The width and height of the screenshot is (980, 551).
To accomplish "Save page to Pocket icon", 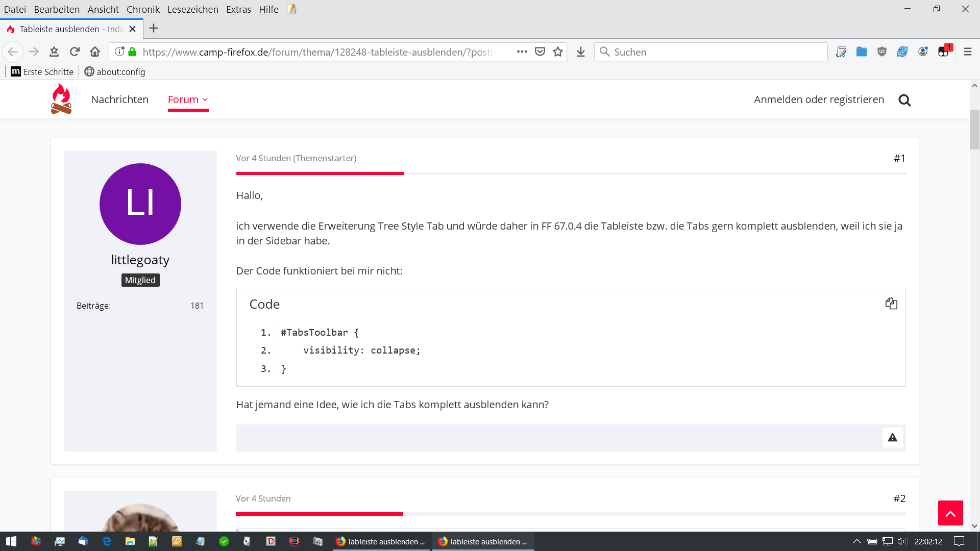I will tap(540, 52).
